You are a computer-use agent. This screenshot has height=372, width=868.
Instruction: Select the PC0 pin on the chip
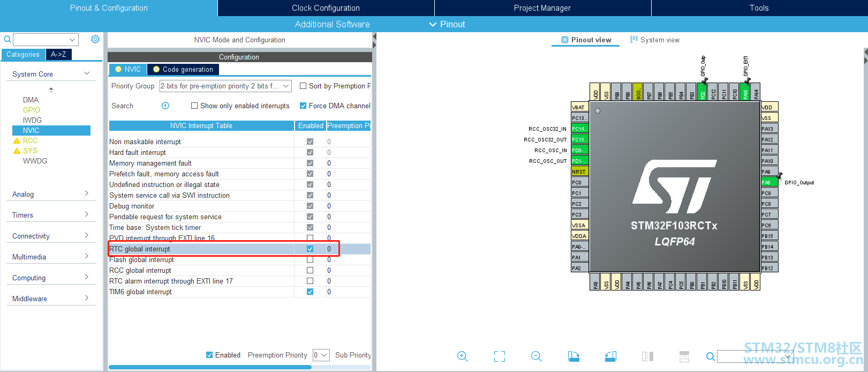580,182
